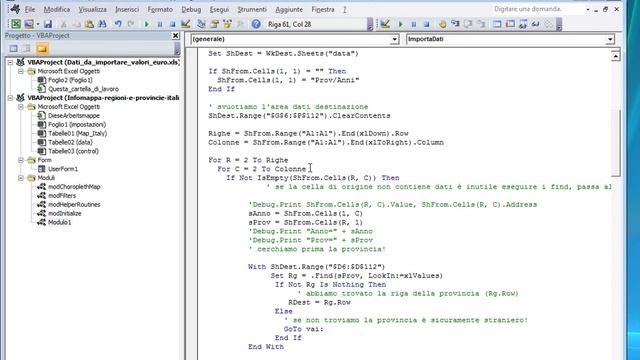Open Locals window from Debug toolbar
This screenshot has height=360, width=640.
pyautogui.click(x=497, y=24)
